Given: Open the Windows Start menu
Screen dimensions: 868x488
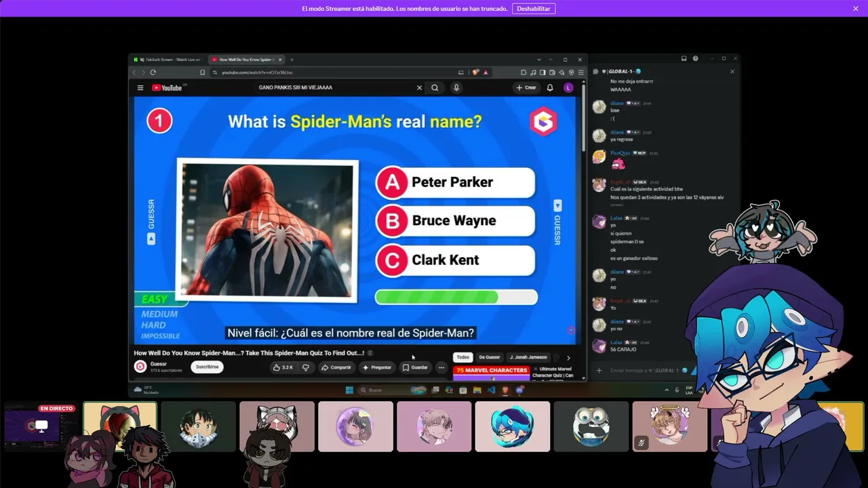Looking at the screenshot, I should (x=349, y=390).
